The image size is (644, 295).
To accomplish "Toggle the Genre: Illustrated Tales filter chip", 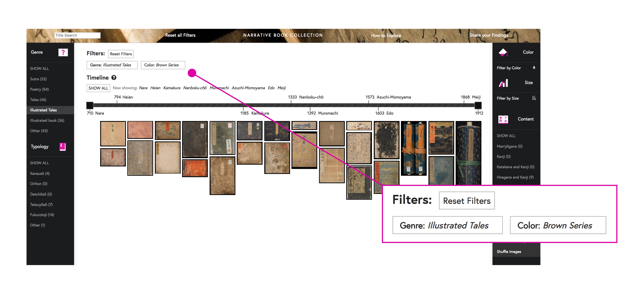I will point(112,65).
